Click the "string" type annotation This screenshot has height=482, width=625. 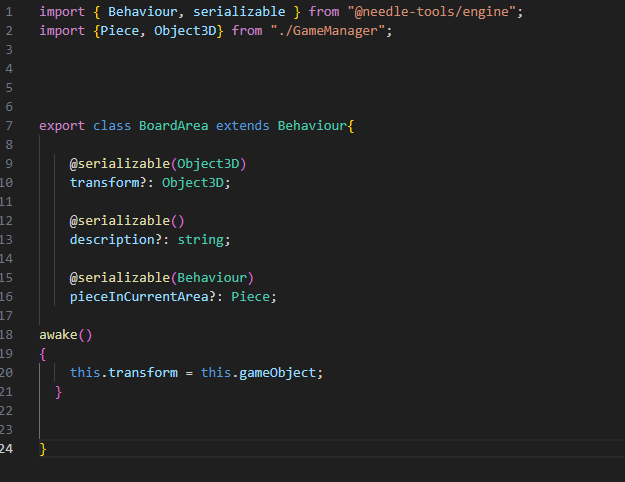click(200, 240)
